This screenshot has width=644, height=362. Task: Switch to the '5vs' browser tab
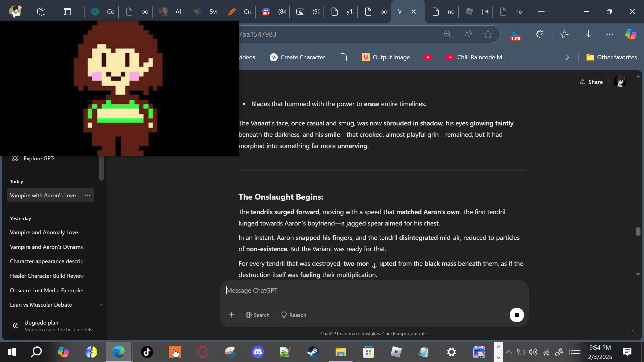[204, 12]
